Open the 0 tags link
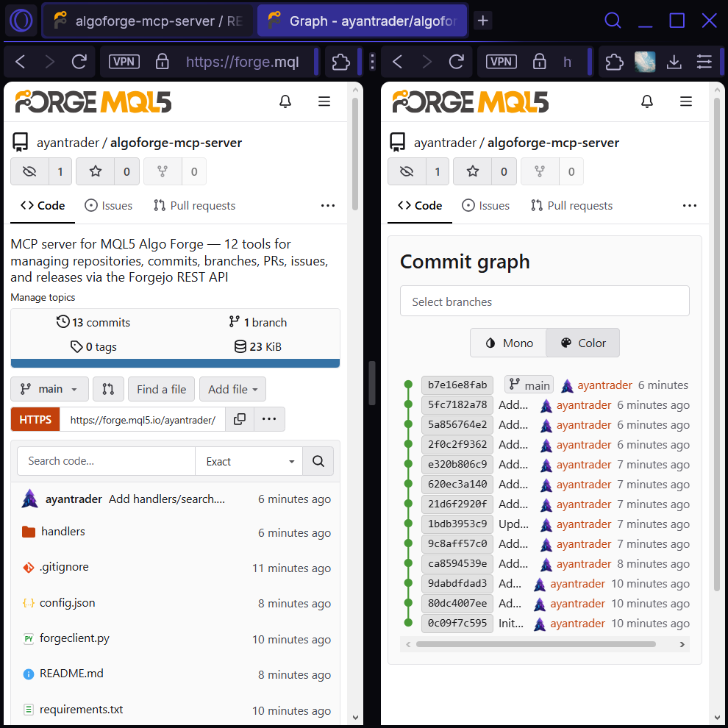The height and width of the screenshot is (728, 728). click(x=93, y=347)
